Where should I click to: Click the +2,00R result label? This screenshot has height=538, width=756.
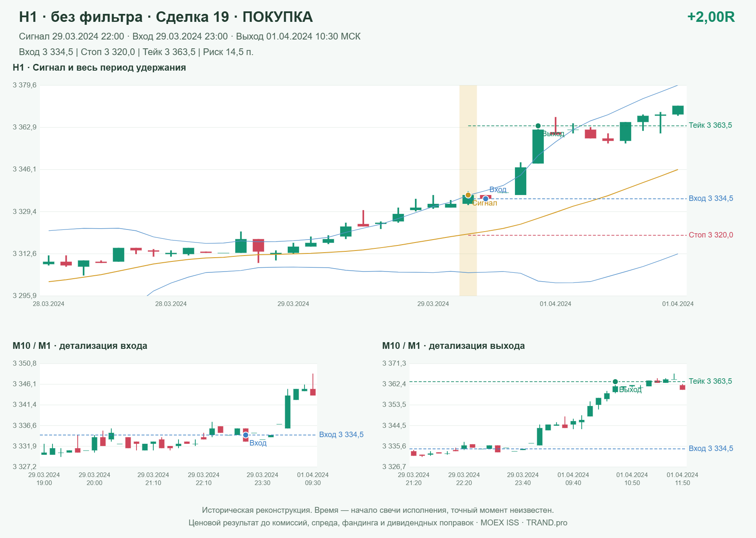711,17
